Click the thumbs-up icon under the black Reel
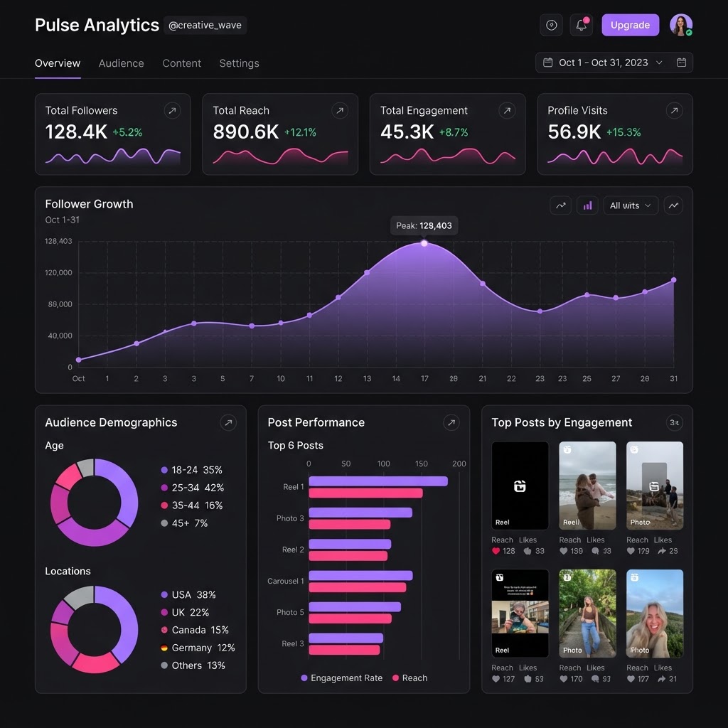728x728 pixels. pos(528,551)
